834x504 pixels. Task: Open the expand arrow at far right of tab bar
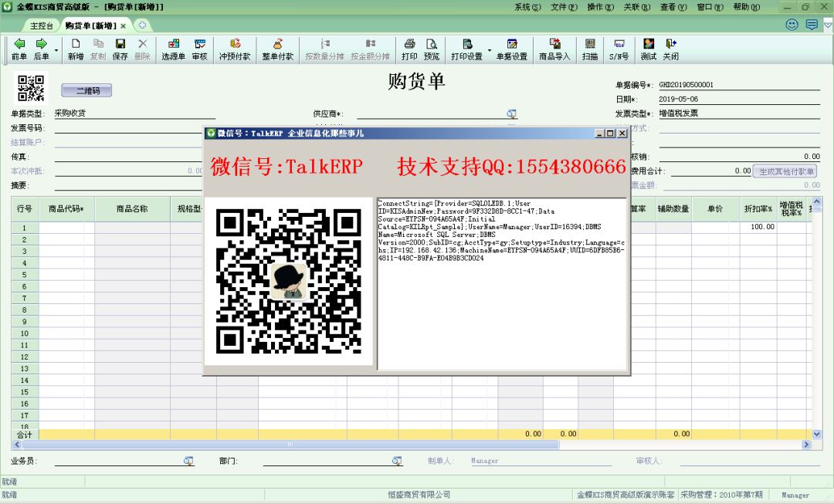[x=828, y=25]
